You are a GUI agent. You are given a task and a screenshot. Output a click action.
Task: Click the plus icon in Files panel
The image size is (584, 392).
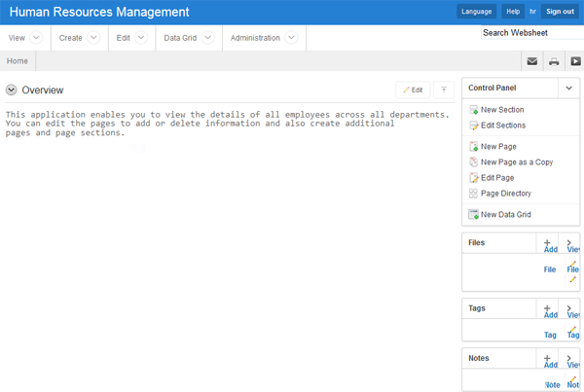547,242
